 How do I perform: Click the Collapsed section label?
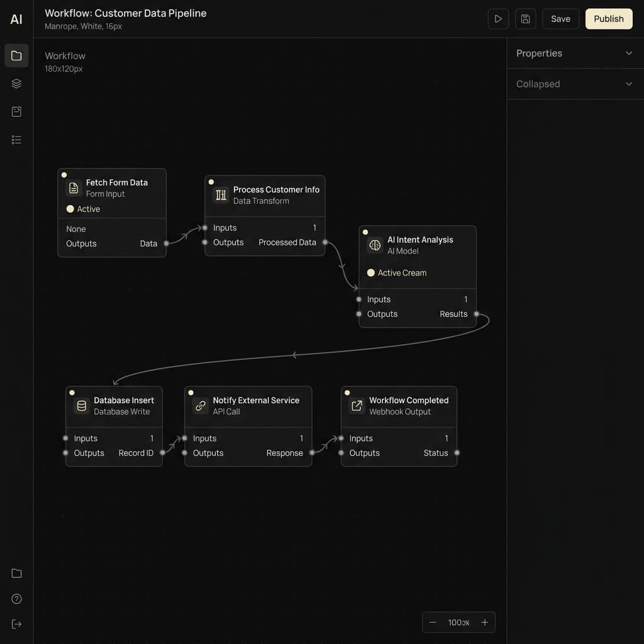(538, 84)
